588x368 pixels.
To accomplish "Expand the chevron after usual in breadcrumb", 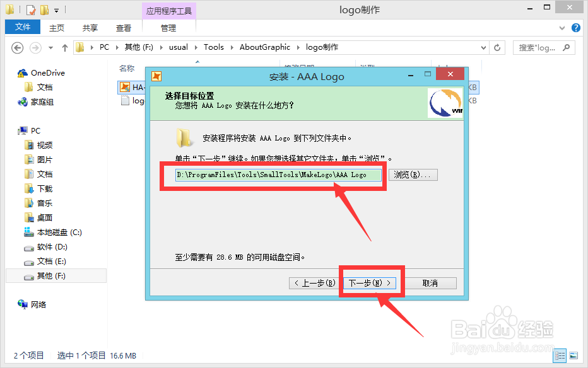I will point(196,47).
